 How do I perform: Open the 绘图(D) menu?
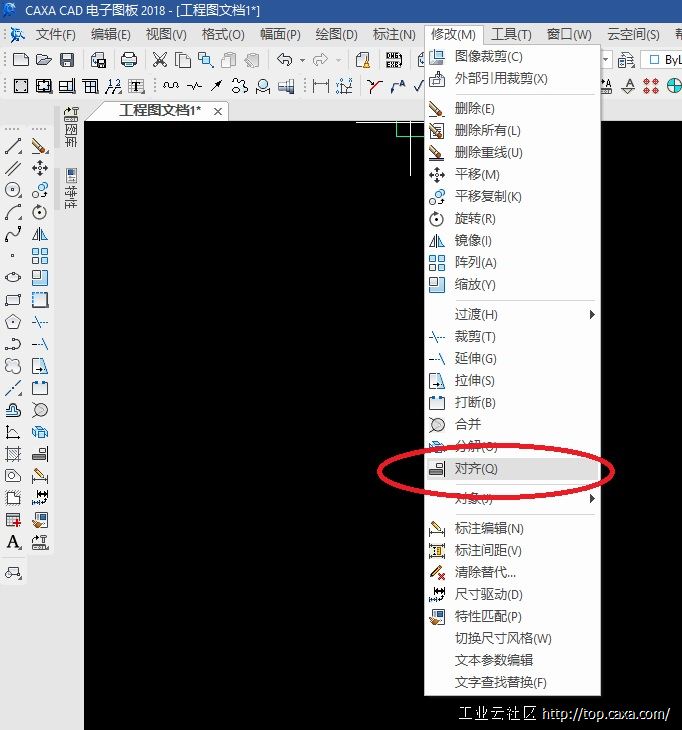(336, 34)
